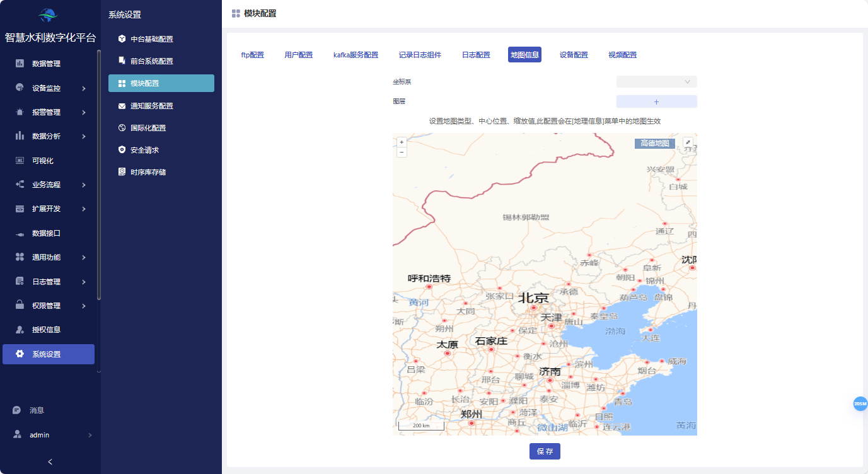Switch to the 用户配置 tab
Viewport: 868px width, 474px height.
[299, 55]
